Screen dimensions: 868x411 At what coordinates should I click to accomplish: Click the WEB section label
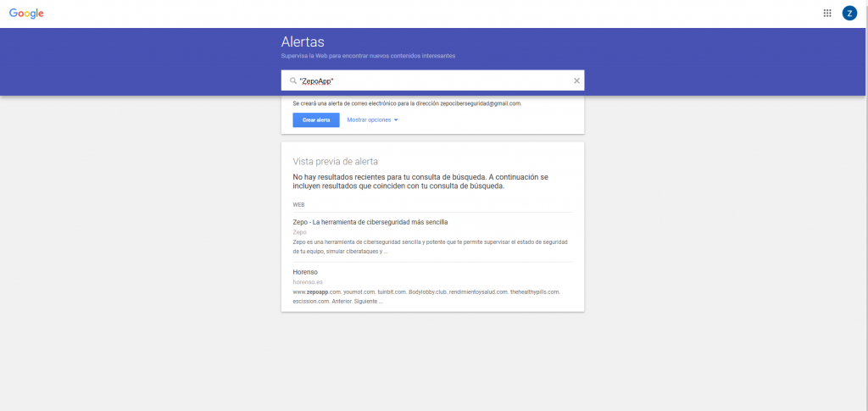(x=298, y=204)
